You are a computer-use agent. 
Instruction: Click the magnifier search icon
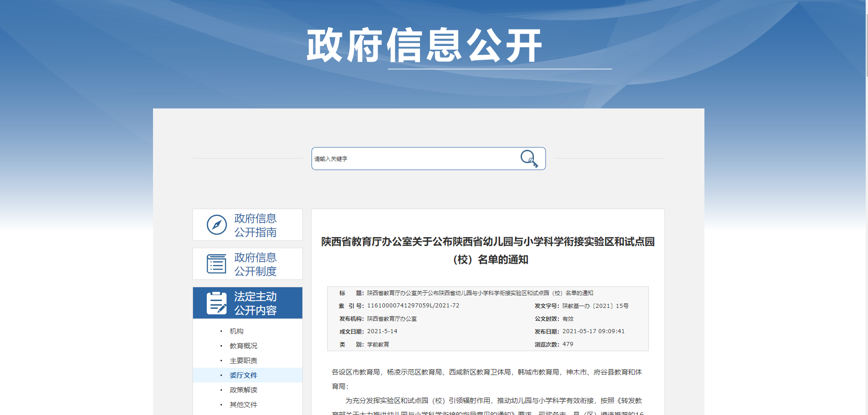[529, 159]
